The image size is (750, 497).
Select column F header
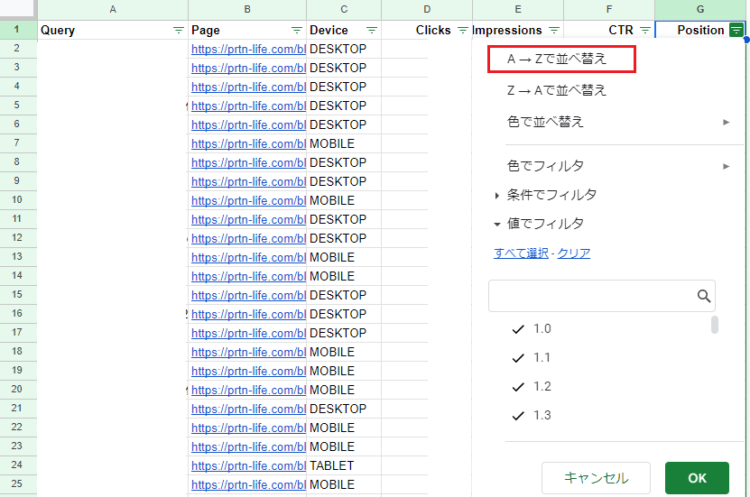point(609,9)
